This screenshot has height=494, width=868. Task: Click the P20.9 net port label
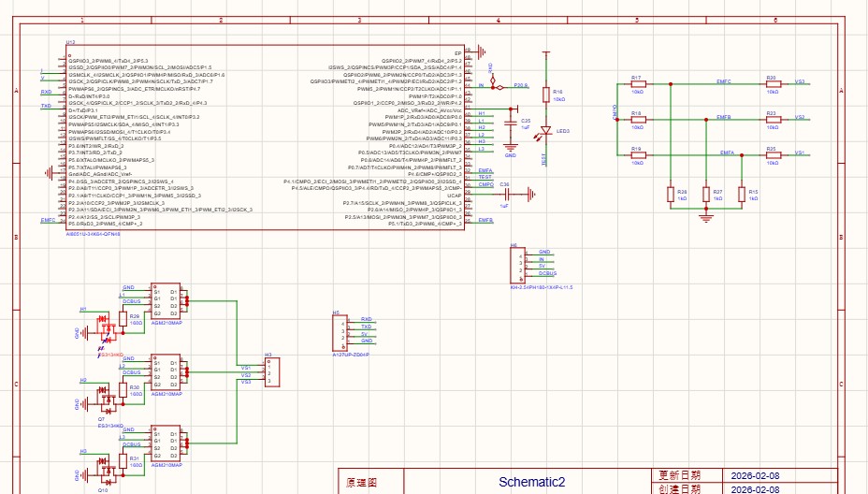[521, 86]
